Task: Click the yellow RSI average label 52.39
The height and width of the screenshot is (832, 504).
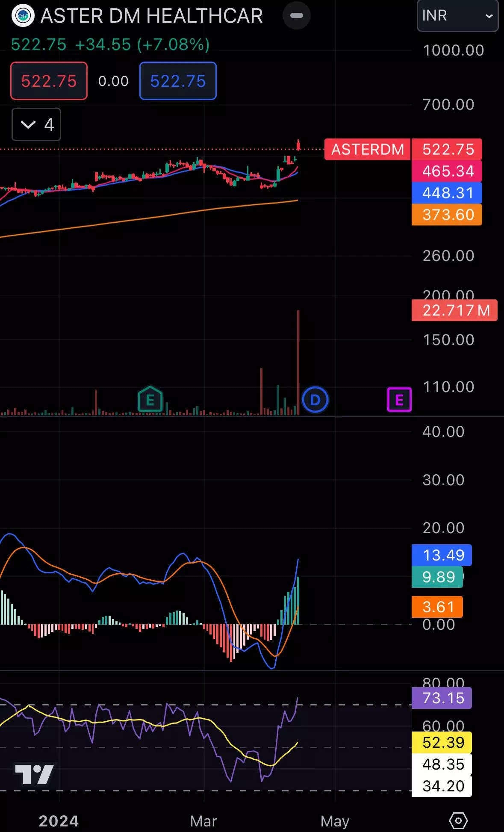Action: [442, 742]
